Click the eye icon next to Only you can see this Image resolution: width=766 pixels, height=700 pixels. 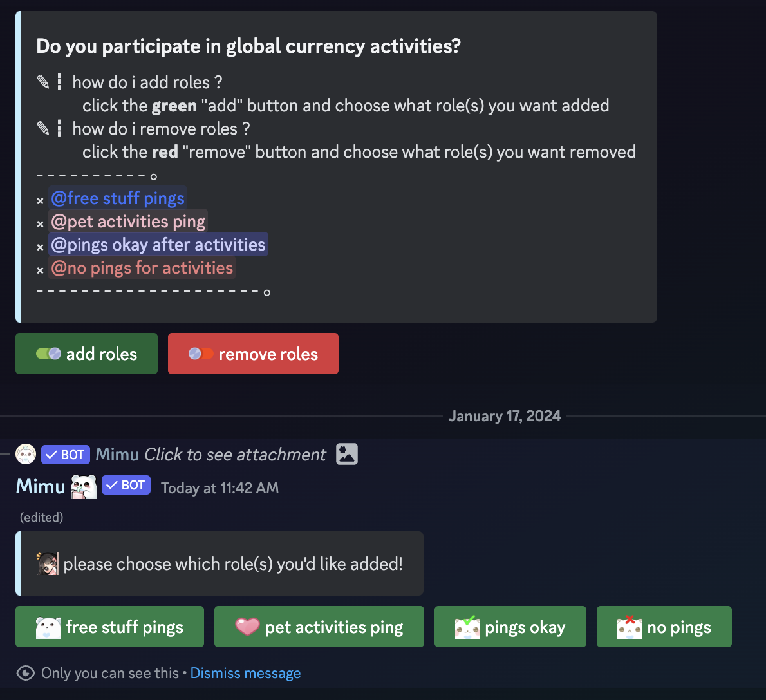(25, 673)
